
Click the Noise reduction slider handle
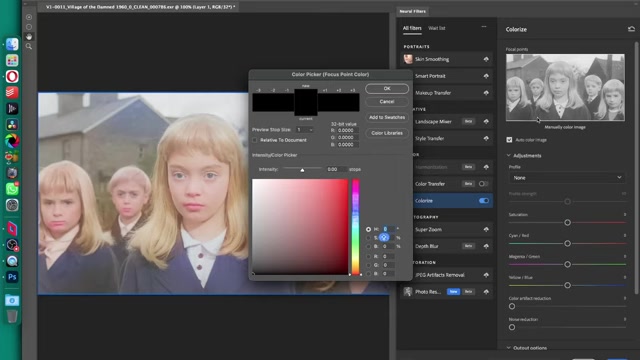click(512, 327)
